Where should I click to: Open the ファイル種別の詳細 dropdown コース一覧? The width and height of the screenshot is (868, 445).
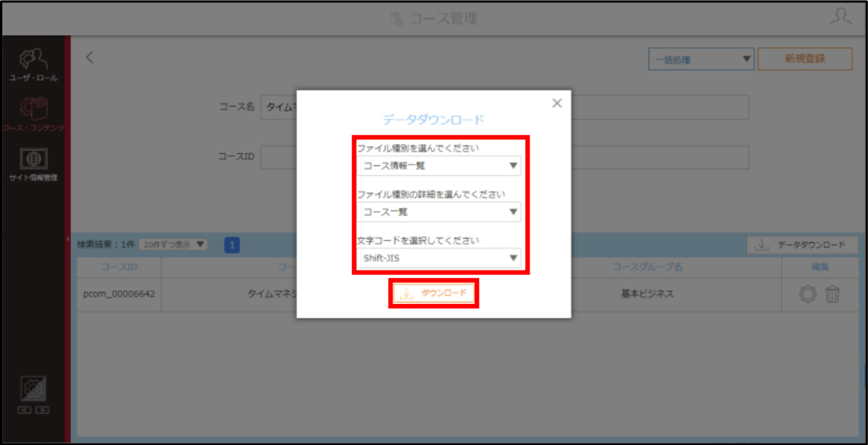(439, 211)
